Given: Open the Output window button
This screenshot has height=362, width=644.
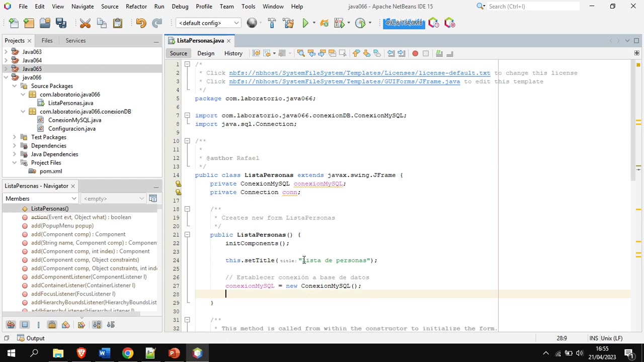Looking at the screenshot, I should point(31,338).
